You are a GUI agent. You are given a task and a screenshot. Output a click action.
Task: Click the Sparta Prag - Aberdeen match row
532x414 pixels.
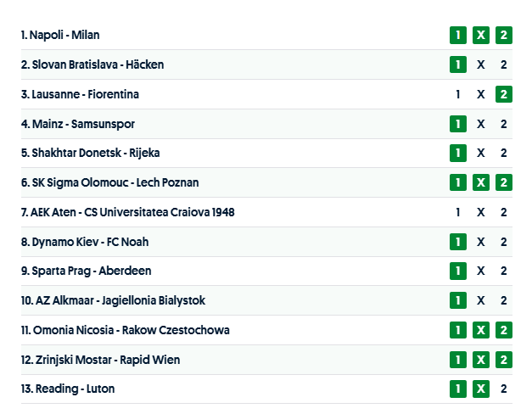click(255, 271)
